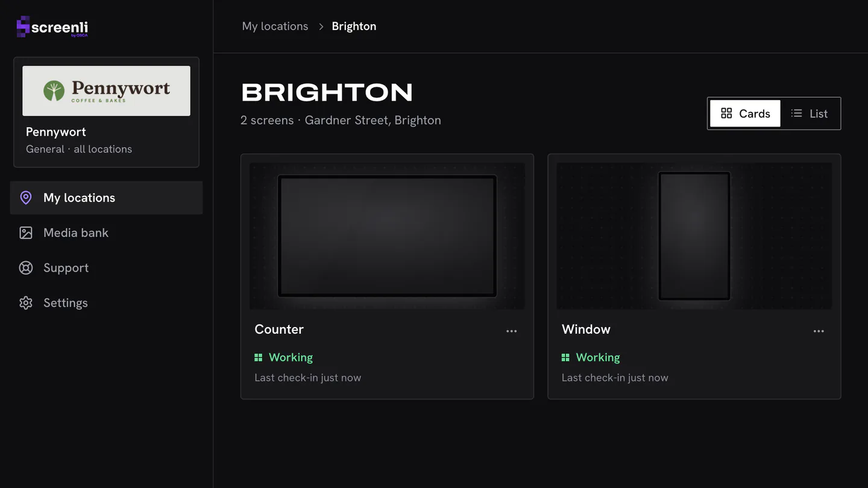868x488 pixels.
Task: Click the "2 screens · Gardner Street, Brighton" subtitle
Action: point(341,120)
